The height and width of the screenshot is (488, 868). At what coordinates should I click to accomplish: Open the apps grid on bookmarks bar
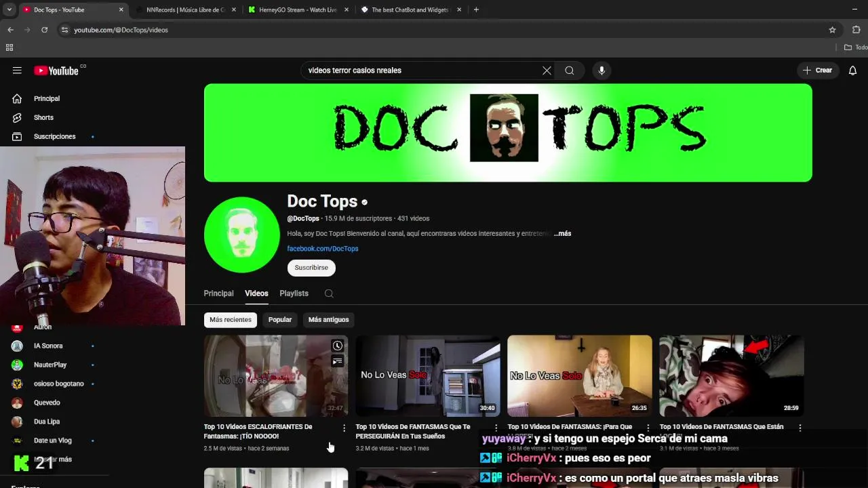pos(9,47)
